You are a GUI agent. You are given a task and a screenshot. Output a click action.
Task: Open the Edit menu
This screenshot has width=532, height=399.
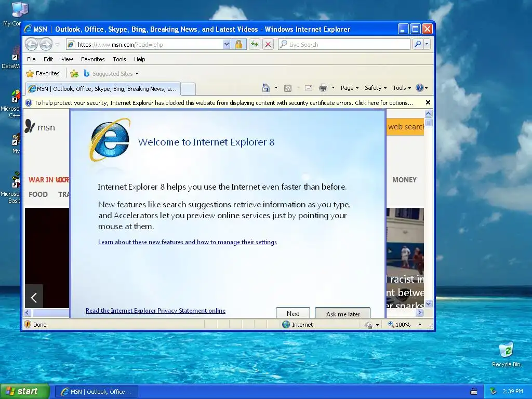point(48,59)
